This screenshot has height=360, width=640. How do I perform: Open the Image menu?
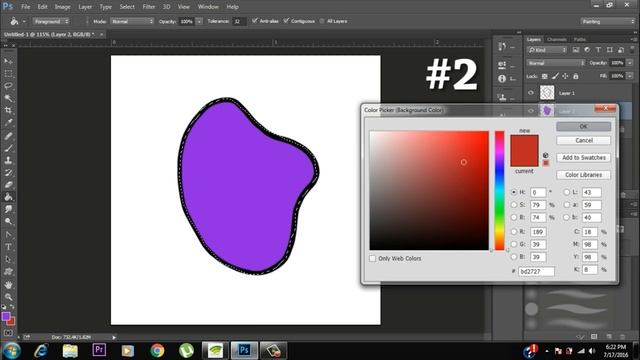click(x=62, y=7)
